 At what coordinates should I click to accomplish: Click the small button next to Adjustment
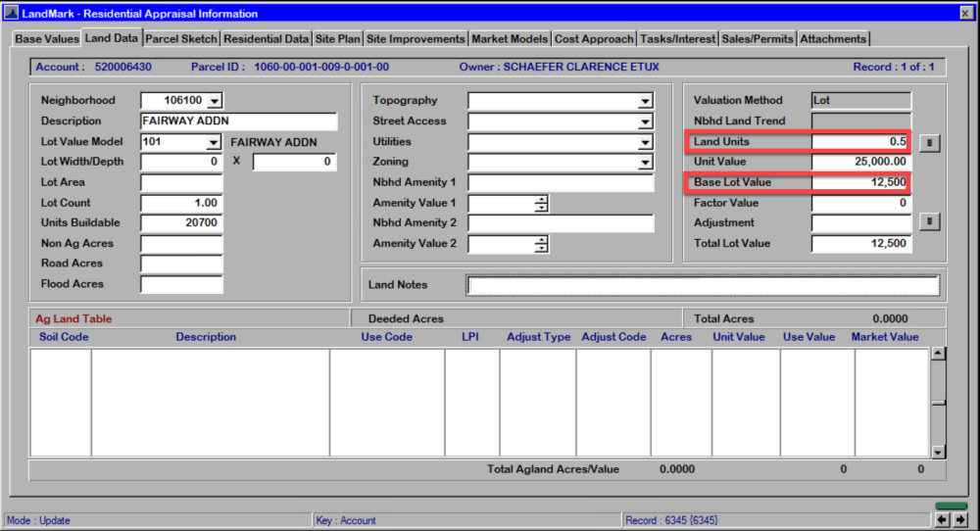point(929,221)
